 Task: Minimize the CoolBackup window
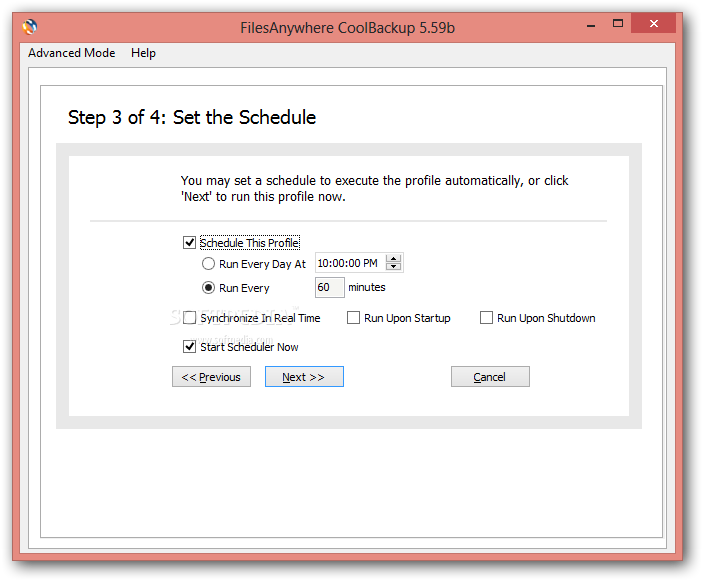click(591, 25)
